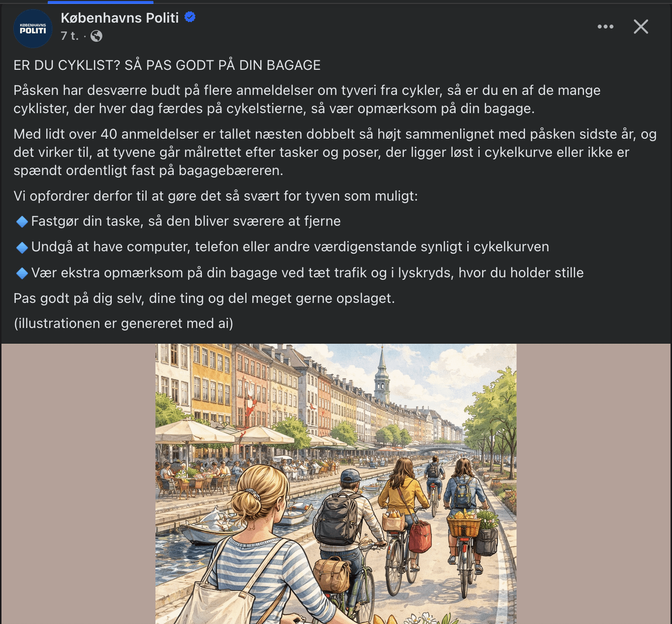Click the blue progress bar at top

click(x=100, y=2)
